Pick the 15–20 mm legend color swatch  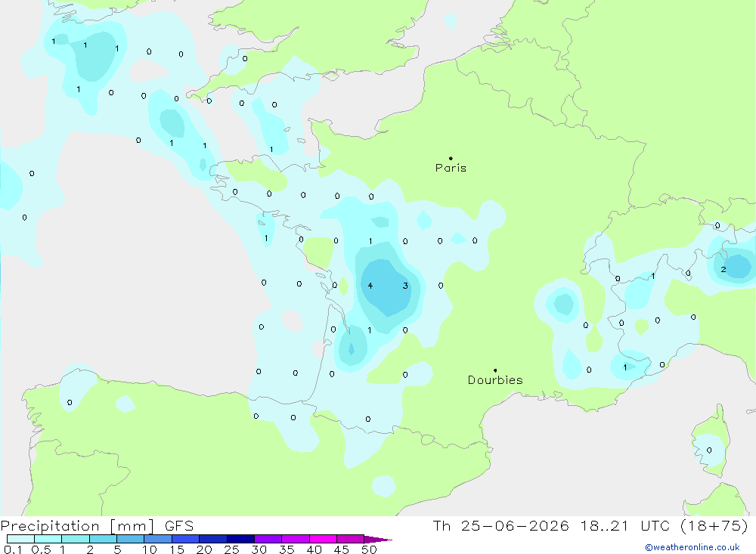[x=186, y=539]
